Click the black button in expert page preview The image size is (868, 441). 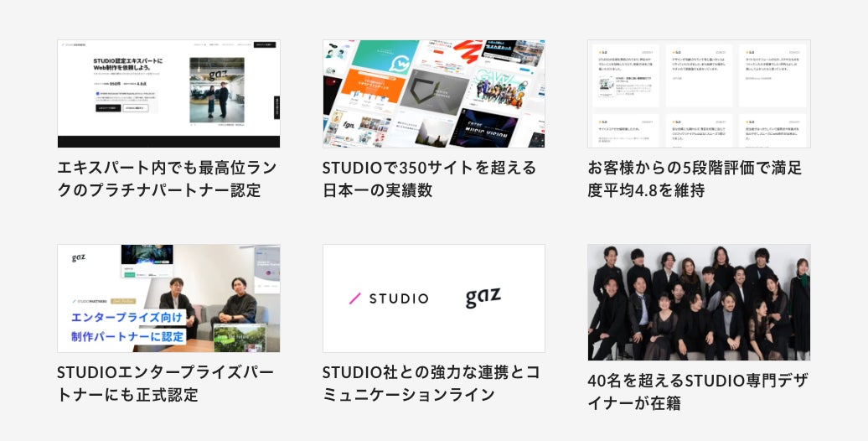[108, 108]
